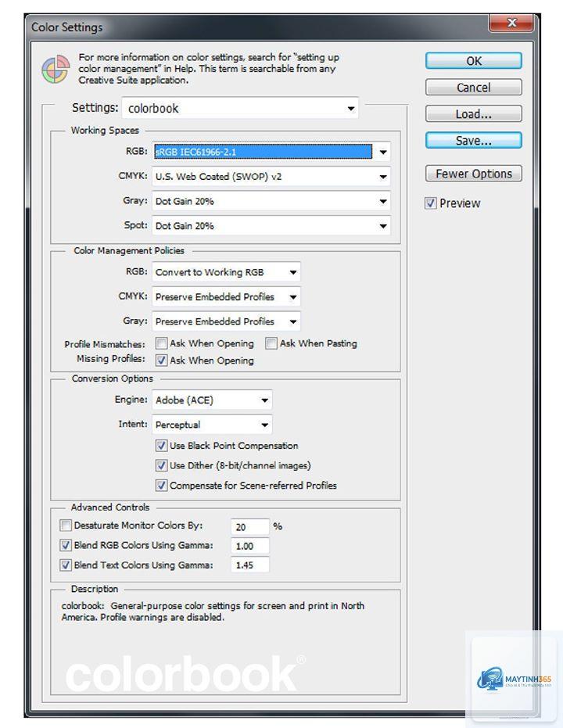Enable Profile Mismatches Ask When Opening
This screenshot has width=563, height=728.
tap(161, 343)
